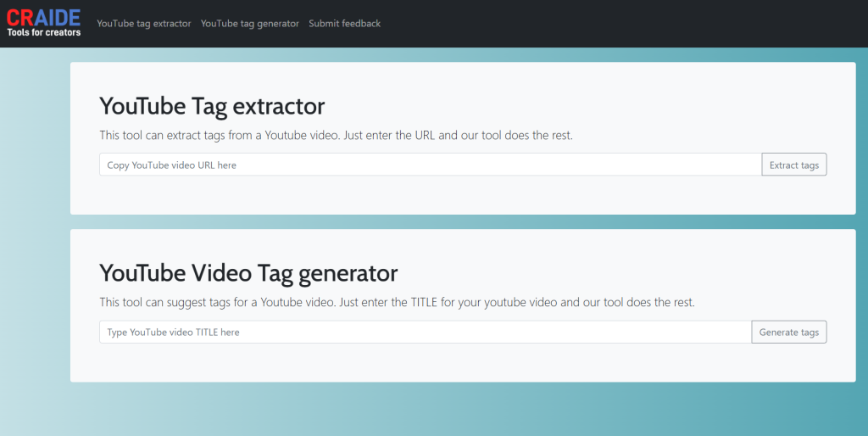Image resolution: width=868 pixels, height=436 pixels.
Task: Open YouTube tag extractor nav link
Action: pos(144,23)
